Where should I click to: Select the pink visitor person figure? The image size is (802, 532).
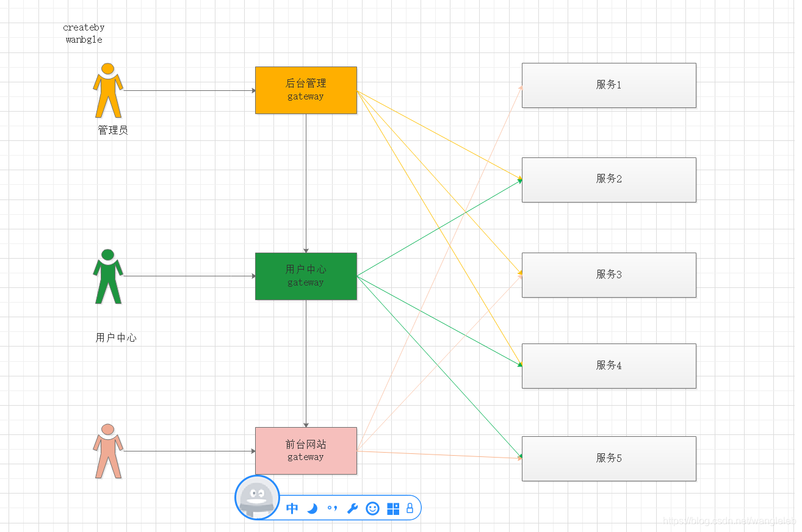(108, 451)
